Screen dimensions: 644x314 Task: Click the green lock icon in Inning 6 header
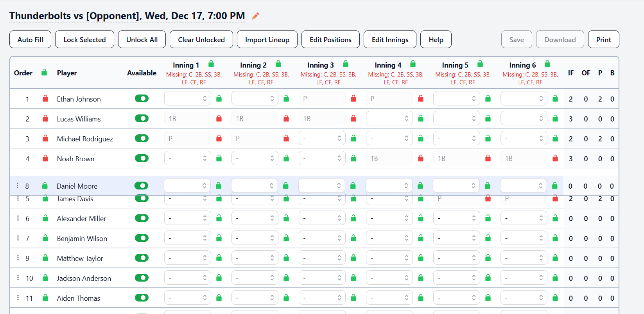[x=547, y=64]
